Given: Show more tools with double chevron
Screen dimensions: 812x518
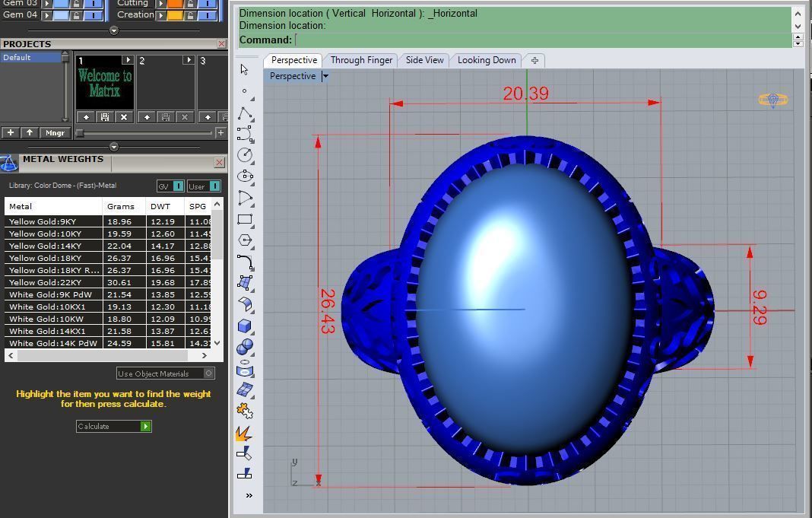Looking at the screenshot, I should 249,496.
